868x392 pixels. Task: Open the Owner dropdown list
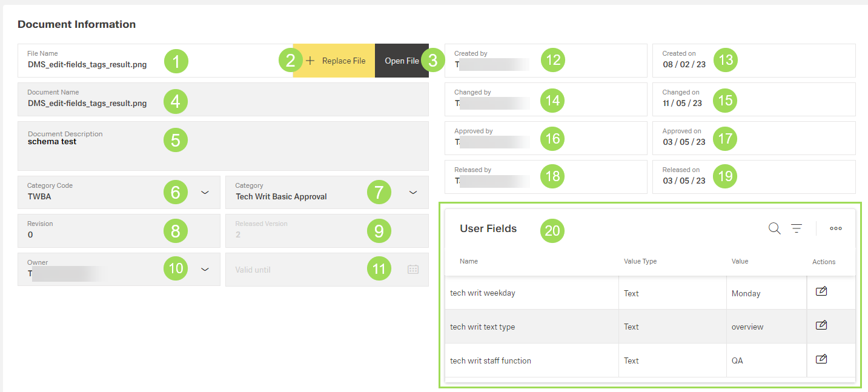[205, 269]
